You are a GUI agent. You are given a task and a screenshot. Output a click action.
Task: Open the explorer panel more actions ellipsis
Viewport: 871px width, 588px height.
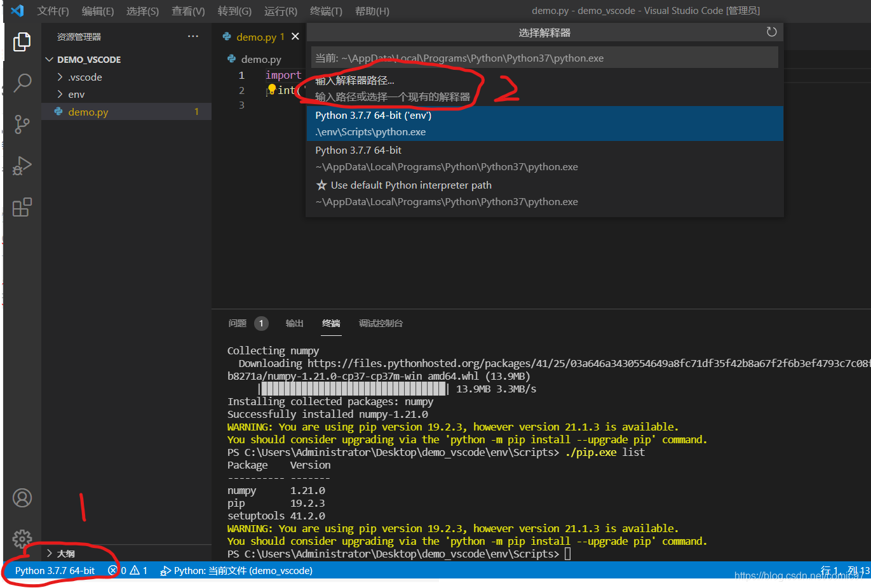click(193, 37)
